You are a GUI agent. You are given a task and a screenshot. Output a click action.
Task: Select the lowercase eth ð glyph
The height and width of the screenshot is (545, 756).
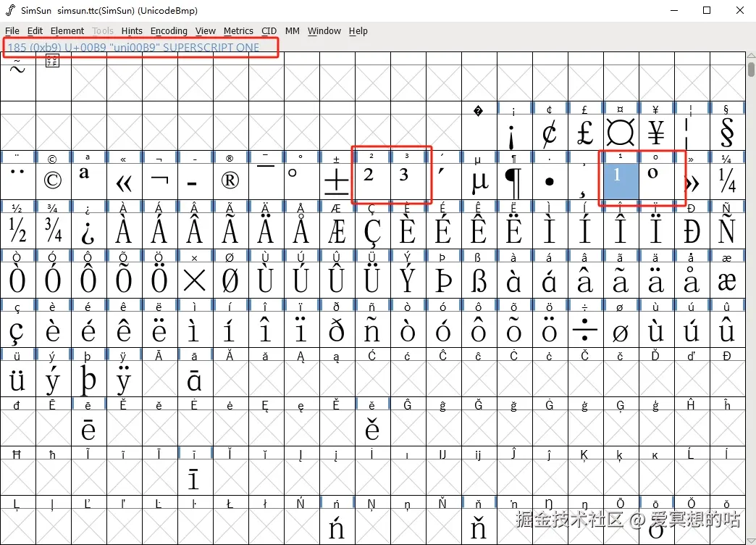[337, 330]
